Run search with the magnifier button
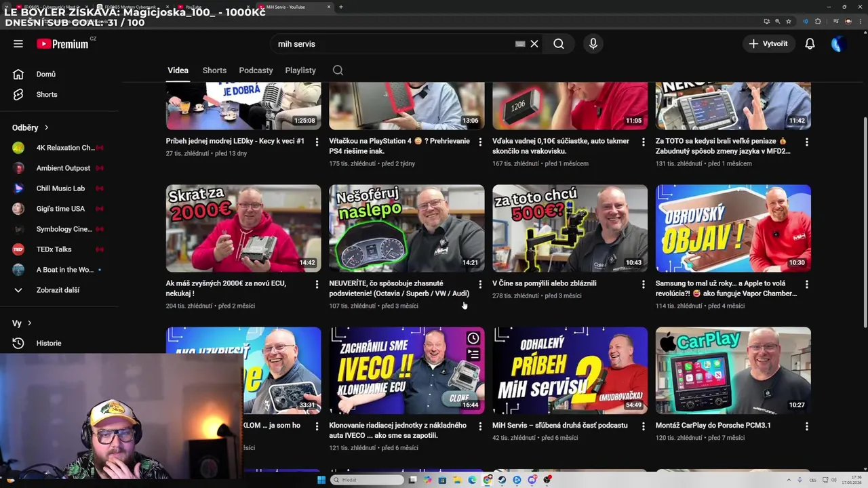 click(559, 44)
